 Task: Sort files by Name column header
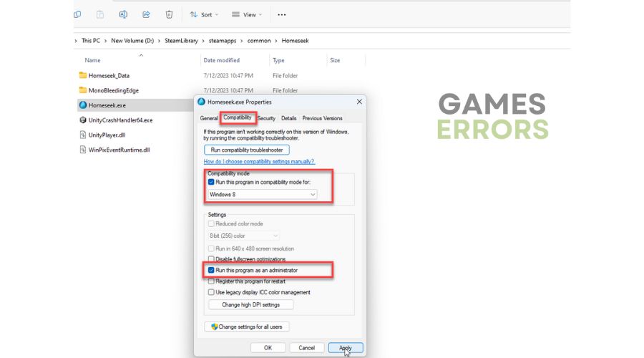click(93, 60)
